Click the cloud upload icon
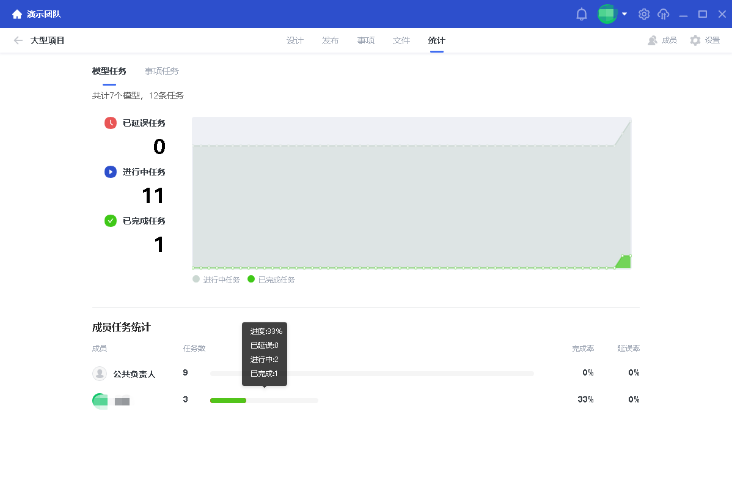 point(663,14)
